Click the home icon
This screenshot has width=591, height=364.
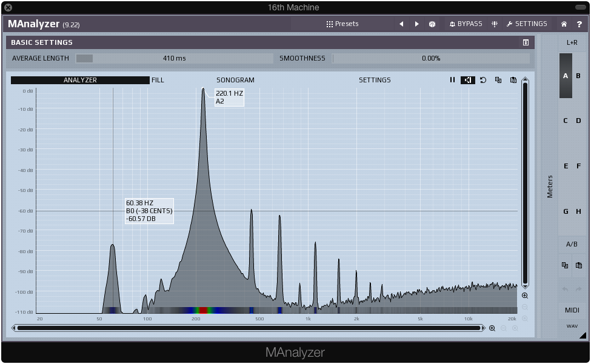tap(564, 24)
